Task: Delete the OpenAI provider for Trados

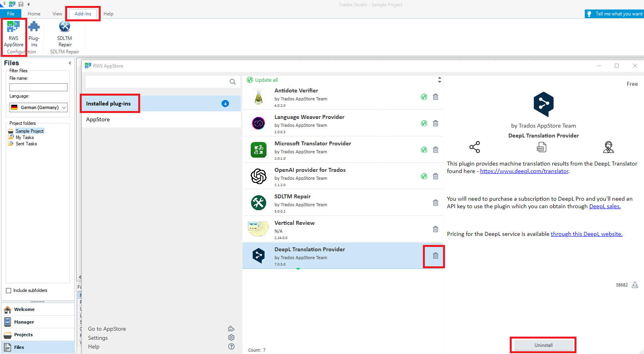Action: [x=436, y=176]
